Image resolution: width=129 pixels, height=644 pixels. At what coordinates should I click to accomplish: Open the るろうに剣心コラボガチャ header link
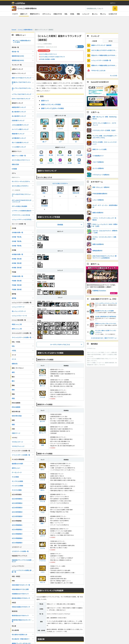60,184
